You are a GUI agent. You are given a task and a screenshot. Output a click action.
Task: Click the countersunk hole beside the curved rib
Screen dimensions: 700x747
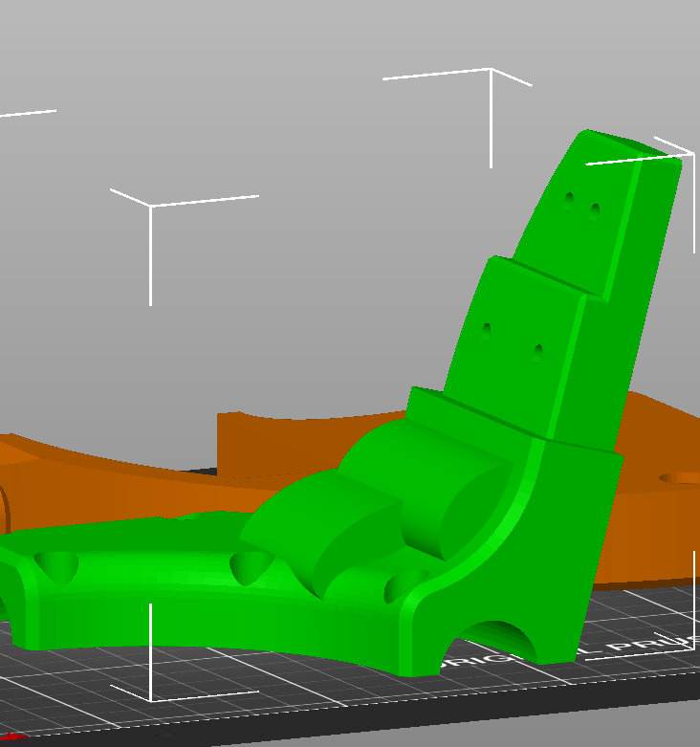(405, 585)
